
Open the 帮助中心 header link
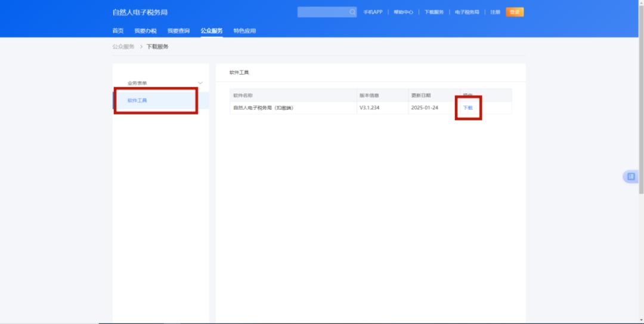[x=403, y=12]
